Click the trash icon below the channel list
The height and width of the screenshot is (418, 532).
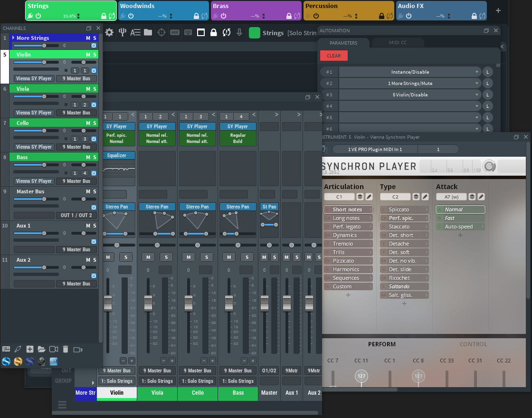coord(66,349)
